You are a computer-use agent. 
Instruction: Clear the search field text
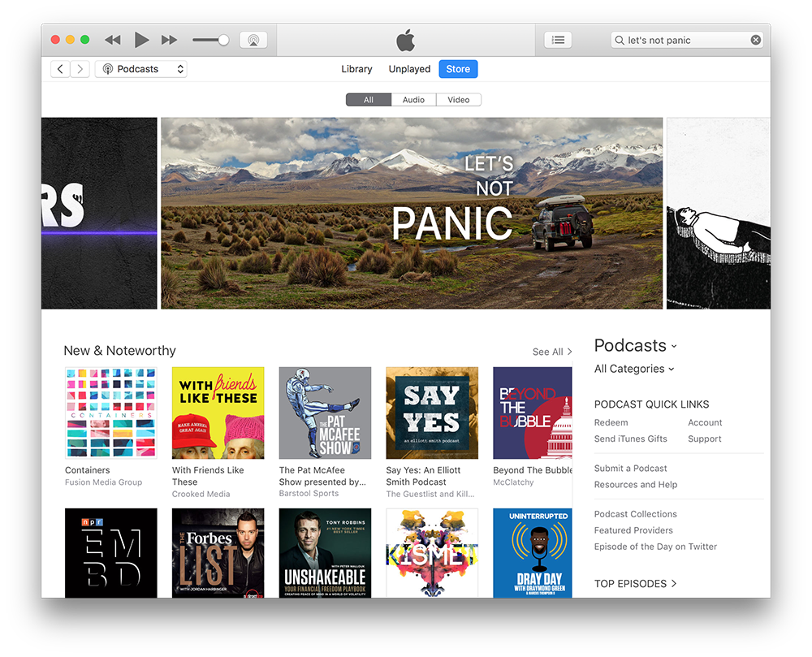[x=755, y=40]
